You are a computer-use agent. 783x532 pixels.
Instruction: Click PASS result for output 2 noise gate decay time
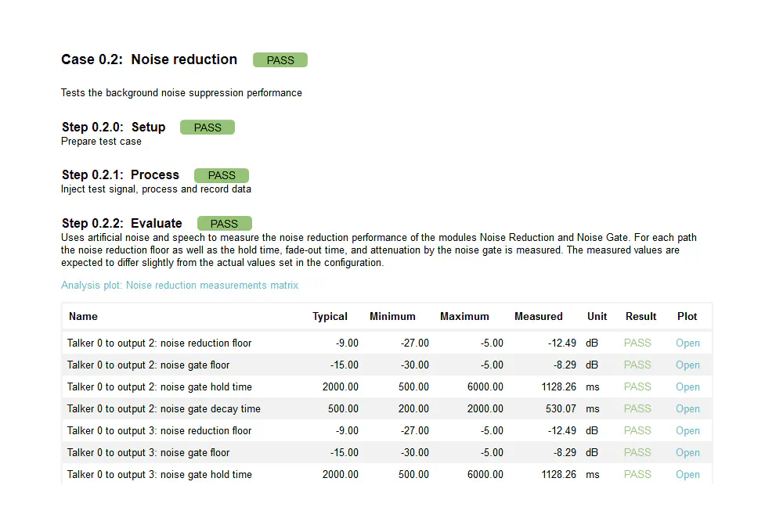click(637, 408)
